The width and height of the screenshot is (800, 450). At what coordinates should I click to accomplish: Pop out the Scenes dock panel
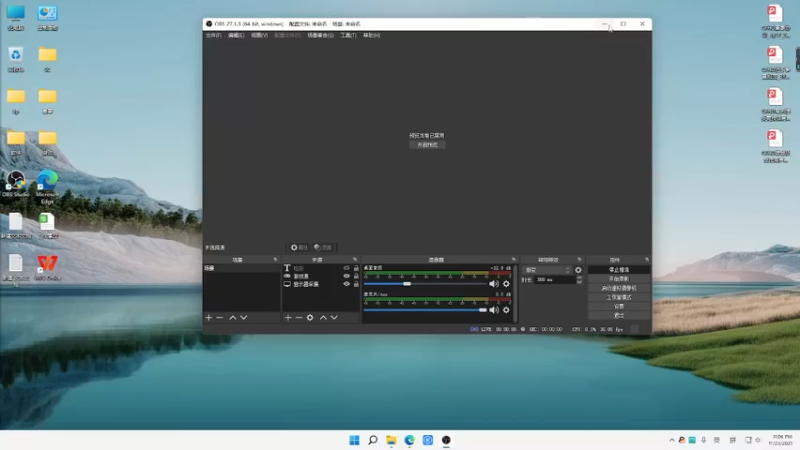tap(276, 260)
